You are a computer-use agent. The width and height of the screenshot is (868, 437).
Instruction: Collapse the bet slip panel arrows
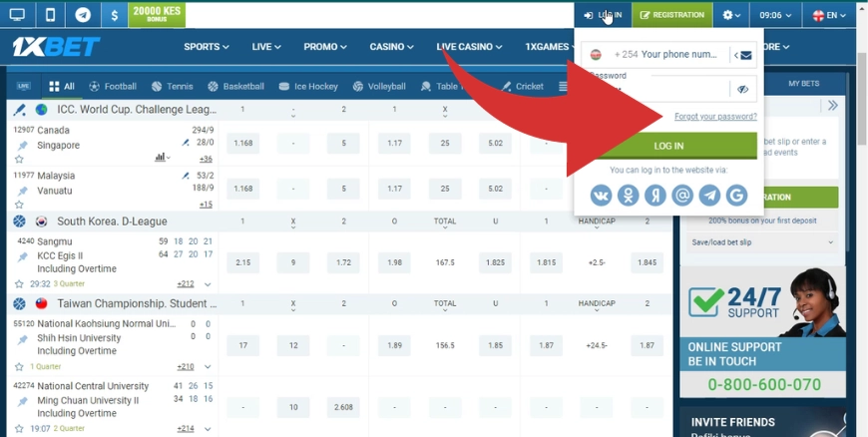pyautogui.click(x=832, y=106)
